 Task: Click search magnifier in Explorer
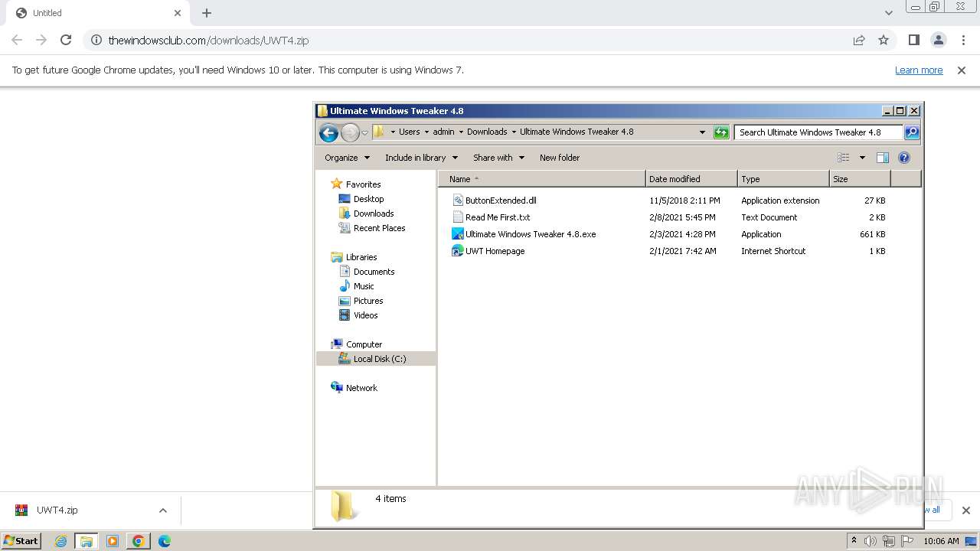point(912,132)
